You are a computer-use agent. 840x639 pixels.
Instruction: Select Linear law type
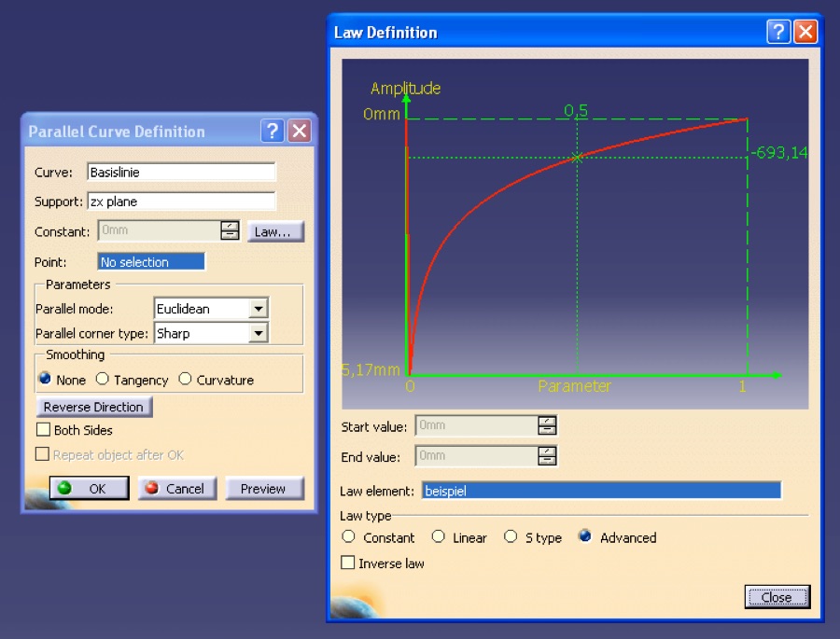pos(439,536)
